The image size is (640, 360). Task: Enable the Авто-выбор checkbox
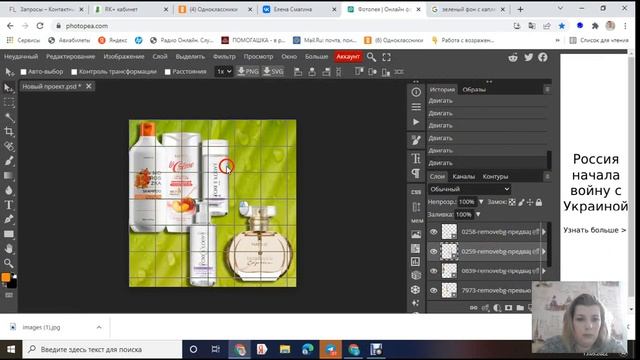(24, 72)
